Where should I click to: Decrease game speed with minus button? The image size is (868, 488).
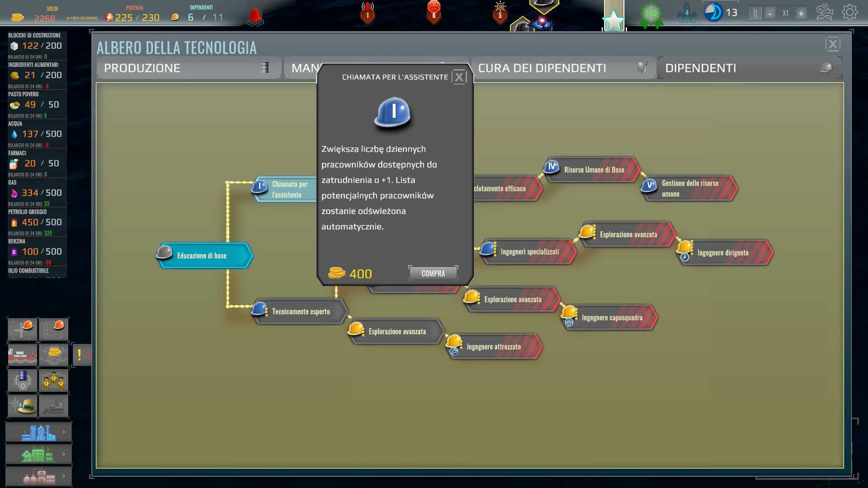click(x=769, y=14)
